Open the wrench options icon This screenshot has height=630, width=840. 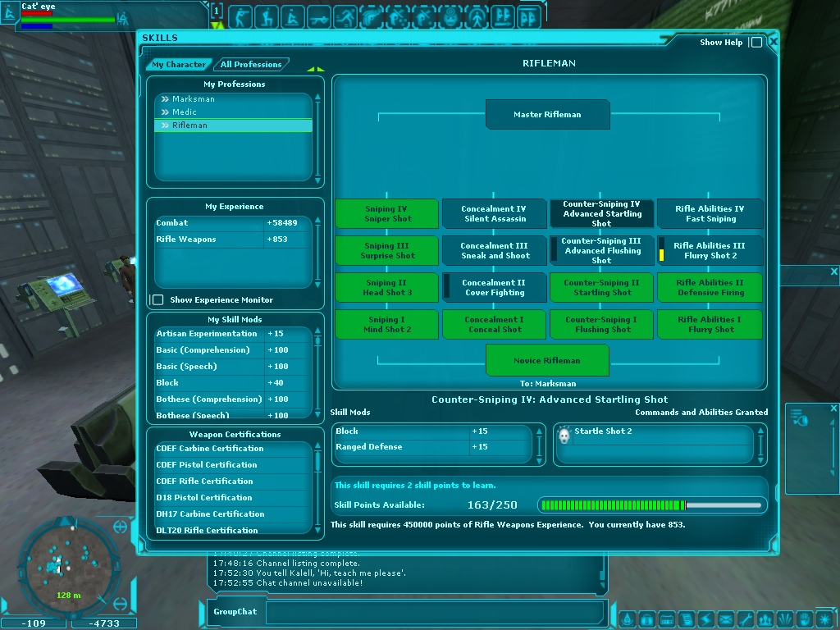tap(745, 619)
